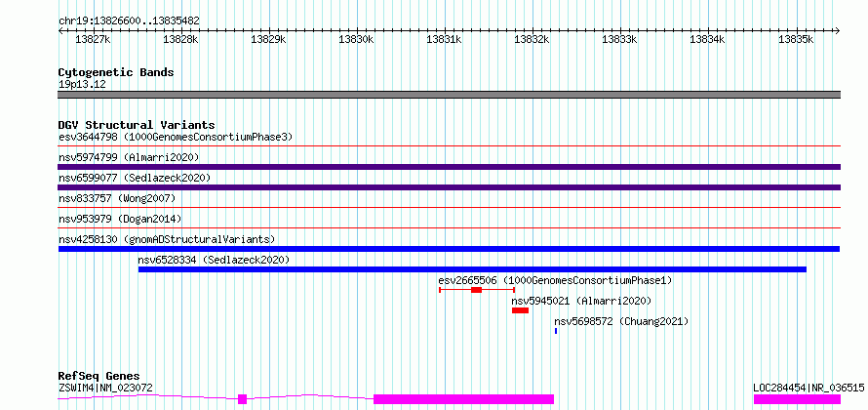Click the 13835k ruler tick label
Image resolution: width=868 pixels, height=410 pixels.
point(796,39)
